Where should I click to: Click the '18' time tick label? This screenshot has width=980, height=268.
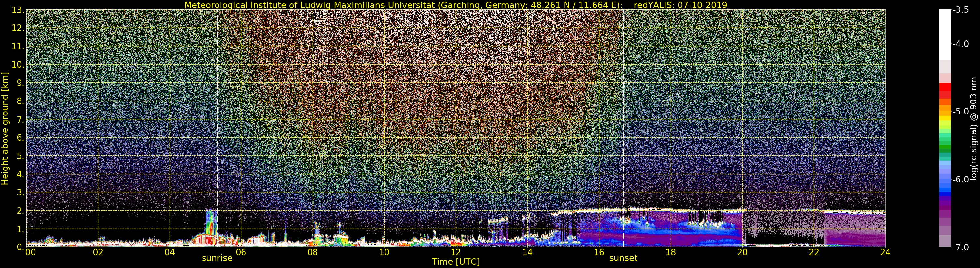(670, 252)
